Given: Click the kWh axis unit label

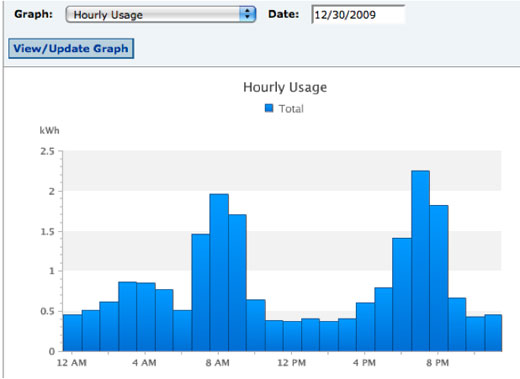Looking at the screenshot, I should [x=49, y=130].
